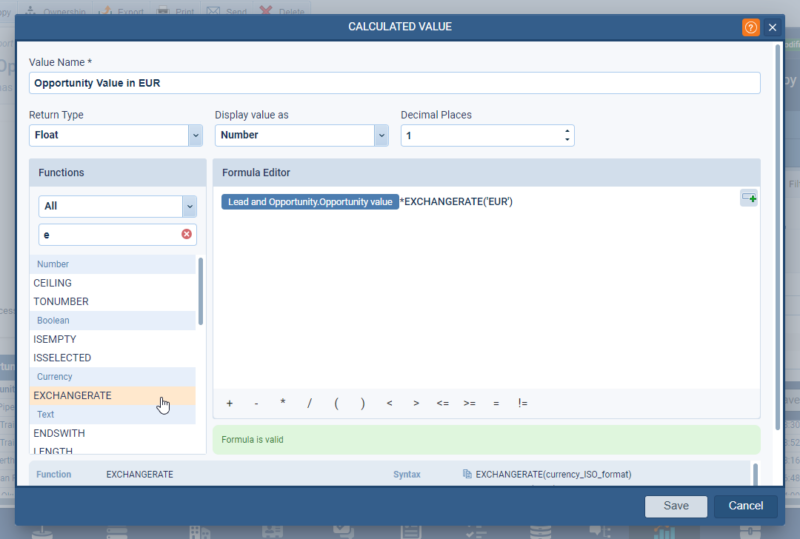Expand the All functions category dropdown
Viewport: 800px width, 539px height.
[189, 207]
